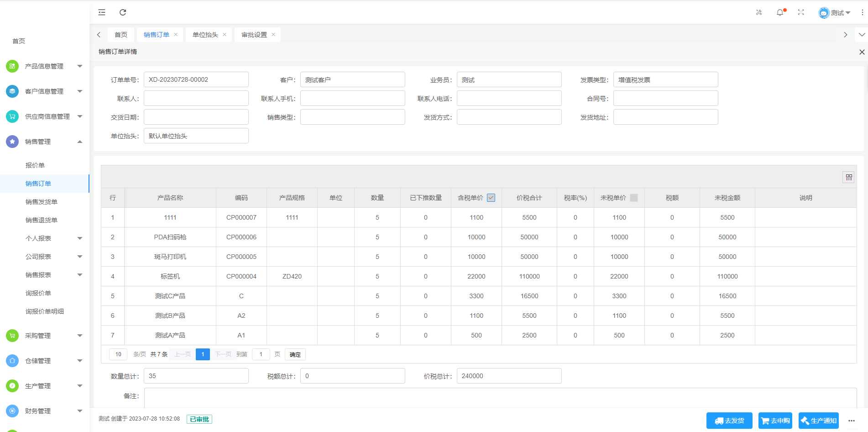Click the refresh icon in top toolbar

click(123, 12)
